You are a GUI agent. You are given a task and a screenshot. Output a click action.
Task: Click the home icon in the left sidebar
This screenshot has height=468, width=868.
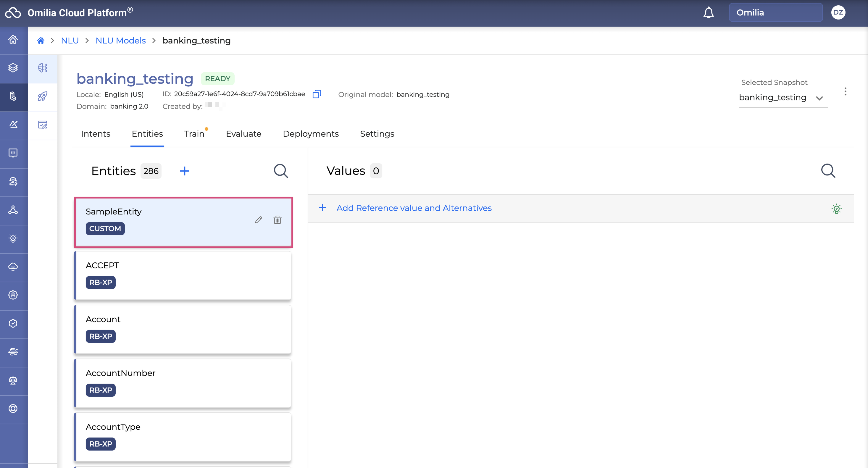tap(13, 40)
